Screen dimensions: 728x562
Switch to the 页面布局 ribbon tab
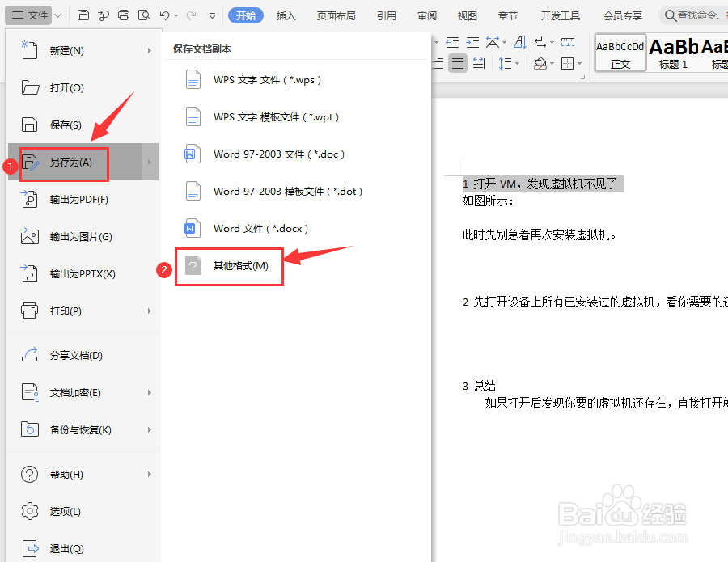[336, 16]
